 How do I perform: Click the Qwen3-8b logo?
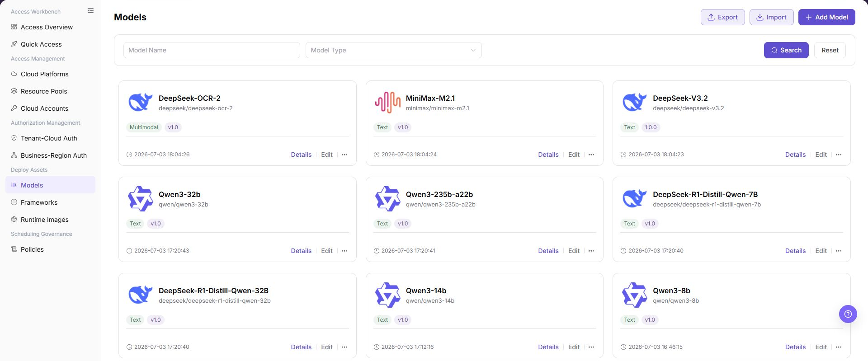coord(635,295)
